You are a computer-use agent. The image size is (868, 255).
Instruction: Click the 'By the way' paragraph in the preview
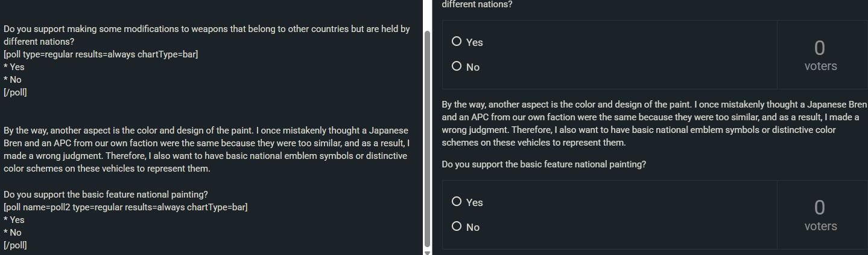click(x=651, y=123)
